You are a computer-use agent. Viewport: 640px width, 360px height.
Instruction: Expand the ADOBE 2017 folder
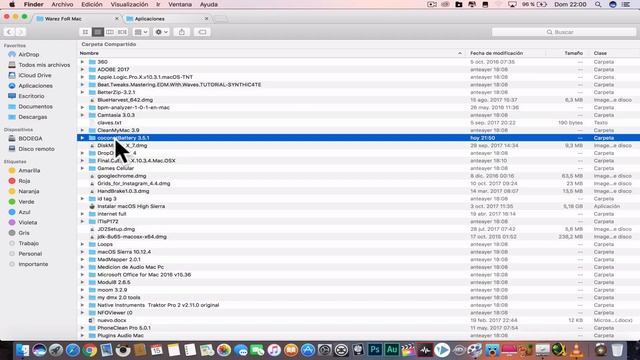(82, 69)
